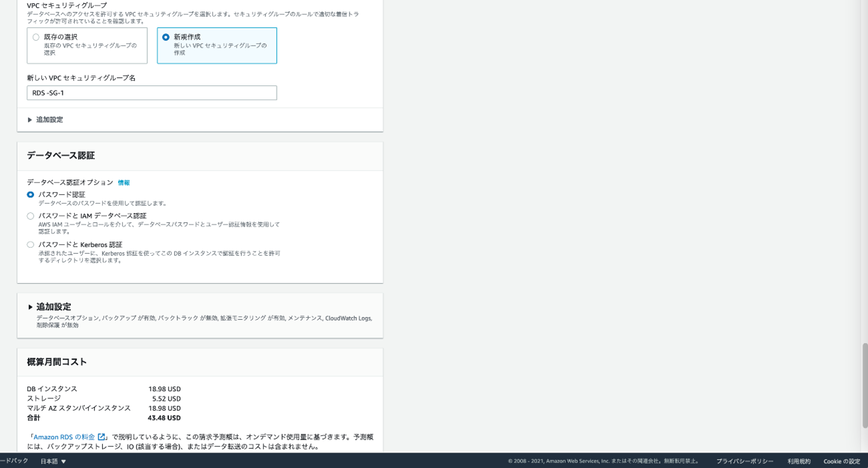This screenshot has width=868, height=468.
Task: Click external link icon beside Amazon RDS の料金
Action: [x=102, y=437]
